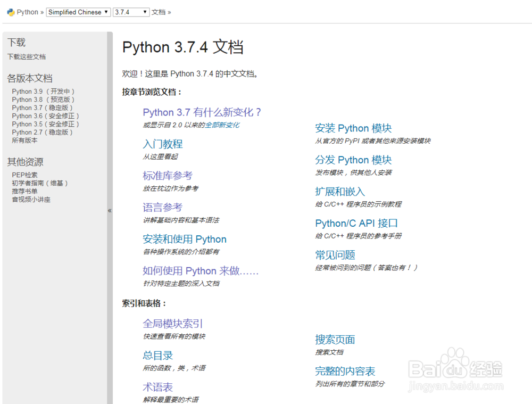Open the 所有版本 all versions link
This screenshot has height=404, width=532.
(x=25, y=140)
